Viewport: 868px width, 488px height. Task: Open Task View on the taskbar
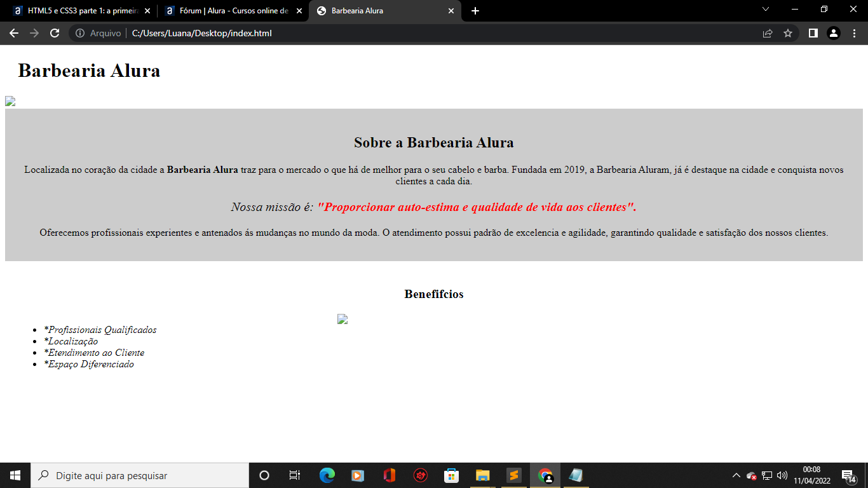click(x=295, y=475)
